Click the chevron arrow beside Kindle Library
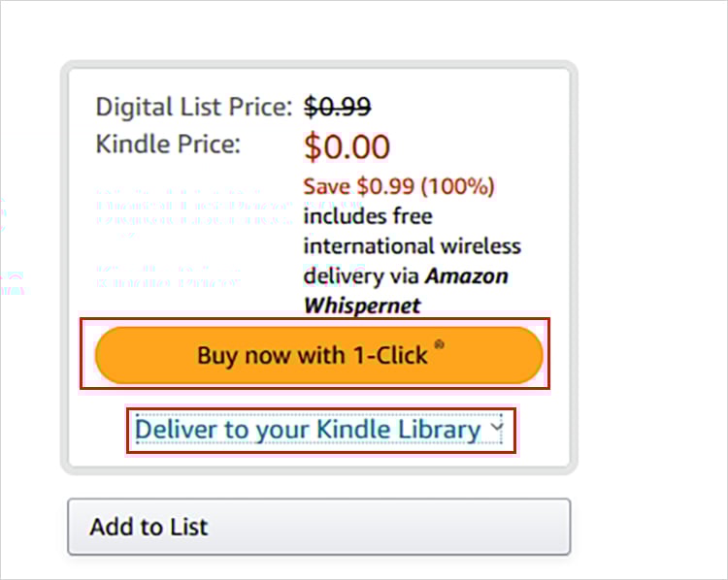 (497, 428)
